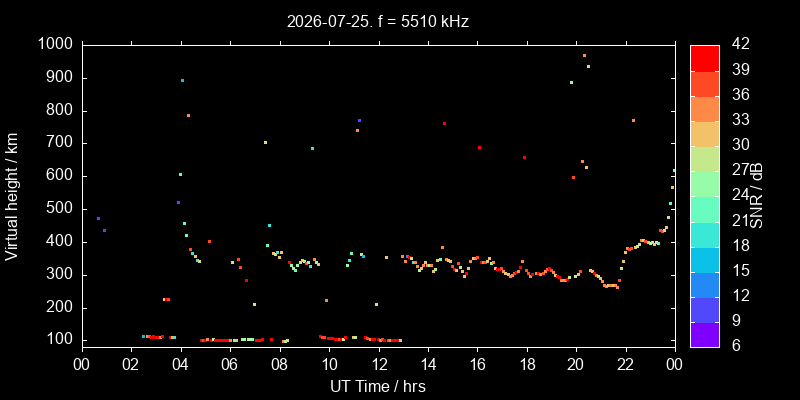This screenshot has height=400, width=800.
Task: Click the plot title showing 5510 kHz
Action: click(378, 21)
